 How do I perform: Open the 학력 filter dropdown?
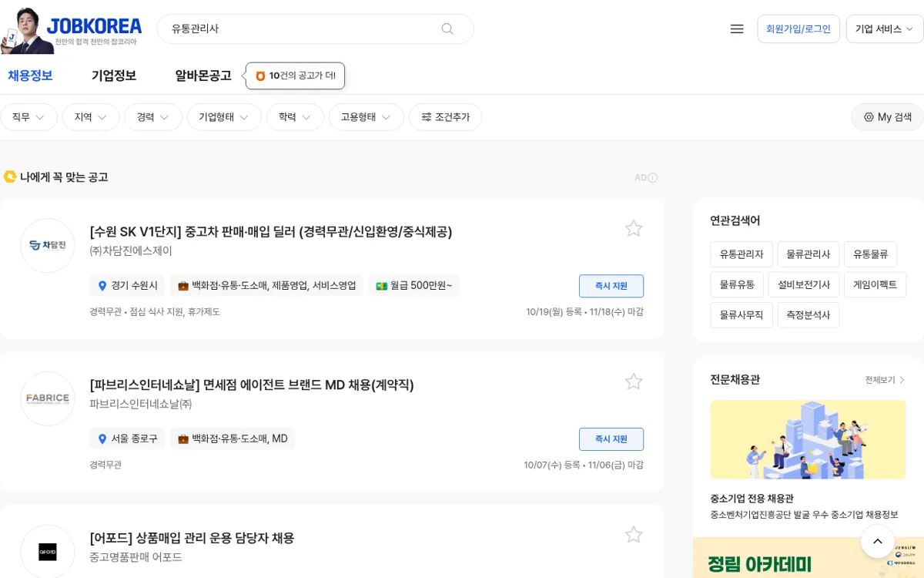pos(295,117)
